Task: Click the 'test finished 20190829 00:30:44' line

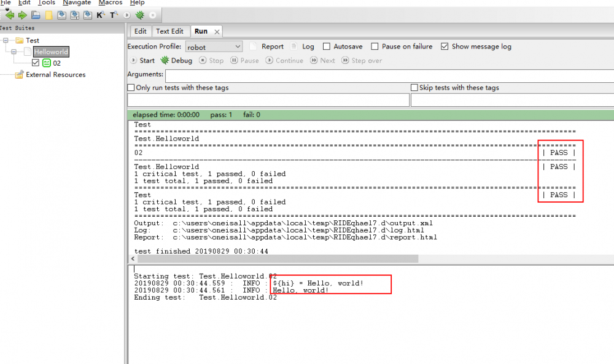Action: click(x=201, y=251)
